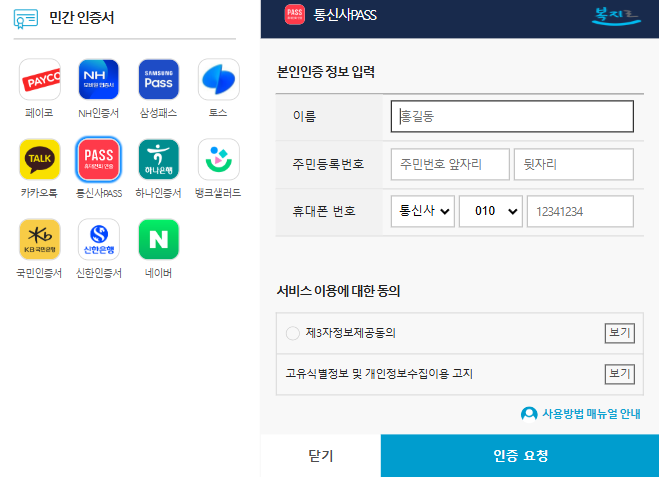Pick the Toss (토스) certificate icon
This screenshot has height=477, width=659.
[219, 79]
